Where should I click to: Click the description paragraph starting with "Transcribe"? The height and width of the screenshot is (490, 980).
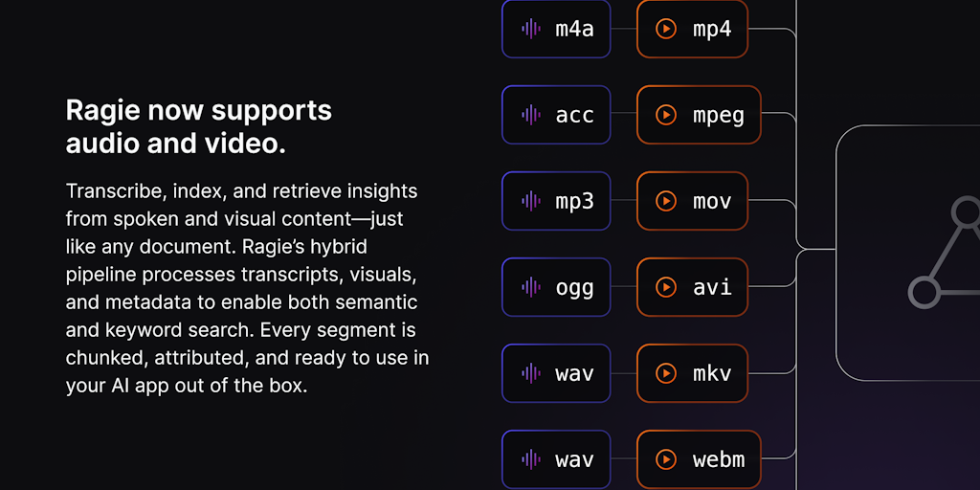(x=247, y=288)
